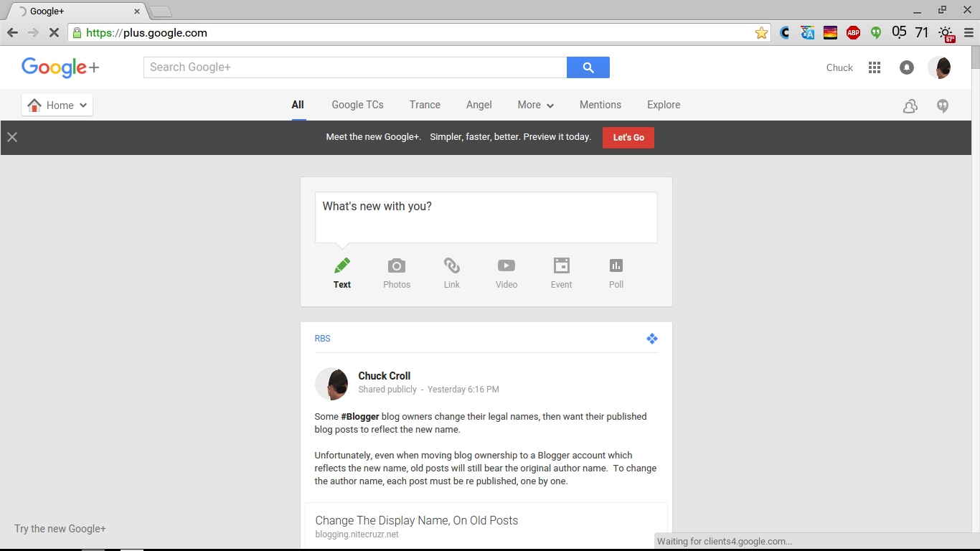Click the blue search magnifier button
Screen dimensions: 980x551
[588, 67]
